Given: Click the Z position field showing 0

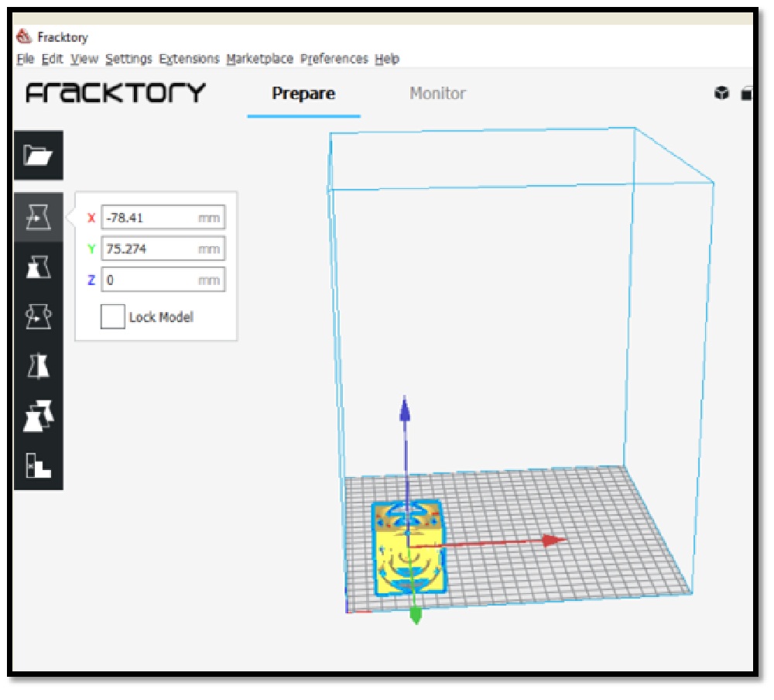Looking at the screenshot, I should click(x=163, y=280).
